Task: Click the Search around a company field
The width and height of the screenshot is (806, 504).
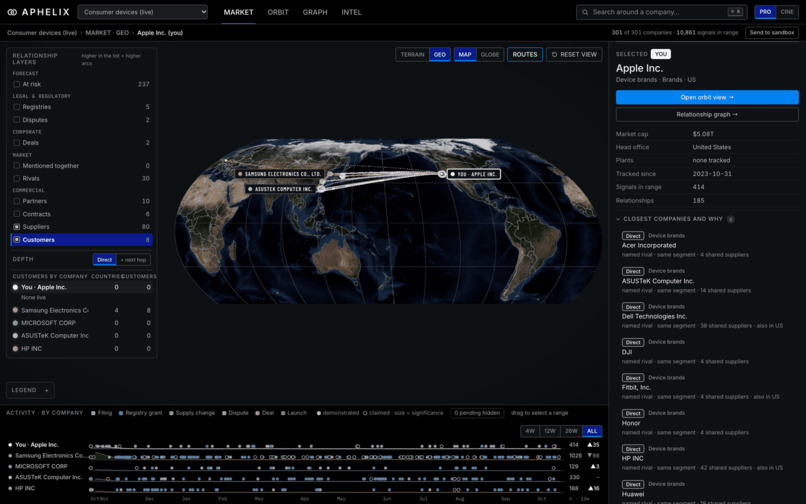Action: [x=662, y=12]
